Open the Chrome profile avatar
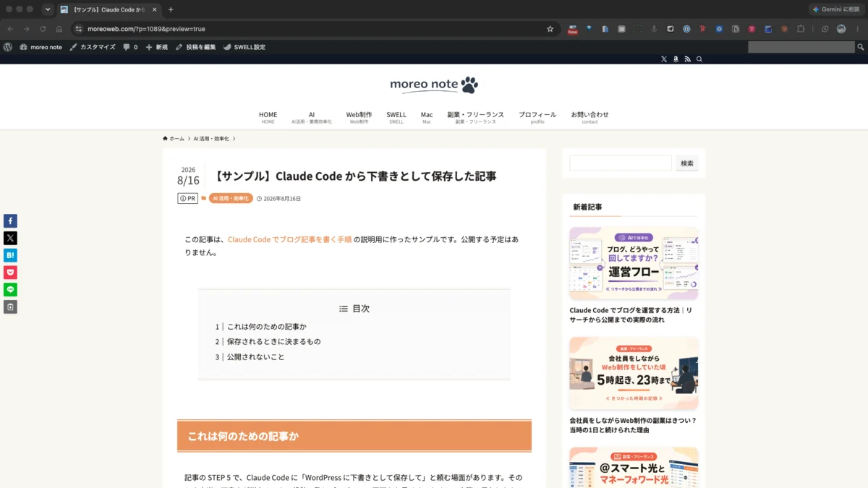This screenshot has height=488, width=868. (841, 29)
